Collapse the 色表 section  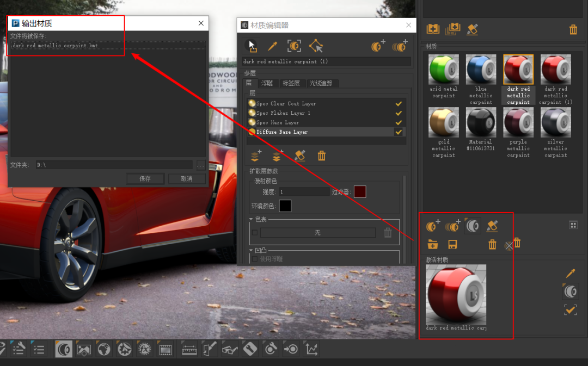(x=252, y=219)
